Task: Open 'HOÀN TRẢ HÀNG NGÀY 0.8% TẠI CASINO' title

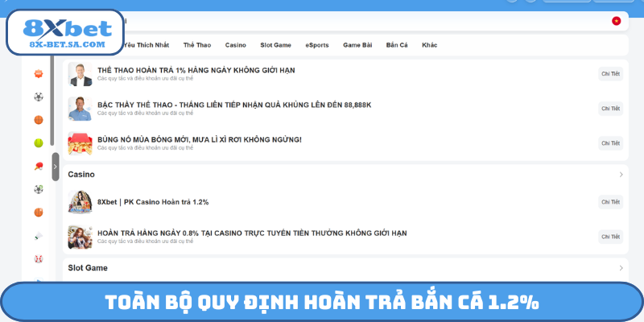Action: pyautogui.click(x=252, y=233)
